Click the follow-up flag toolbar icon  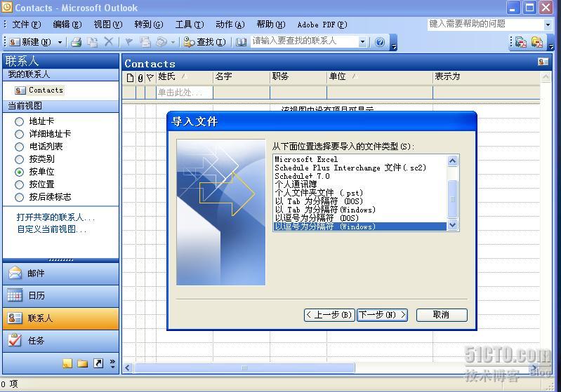coord(129,42)
